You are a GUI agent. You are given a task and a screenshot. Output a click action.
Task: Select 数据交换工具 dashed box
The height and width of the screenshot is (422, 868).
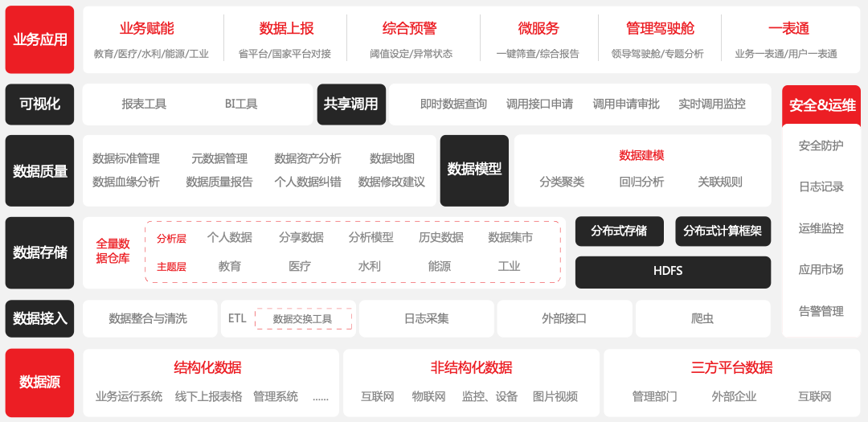pyautogui.click(x=303, y=319)
